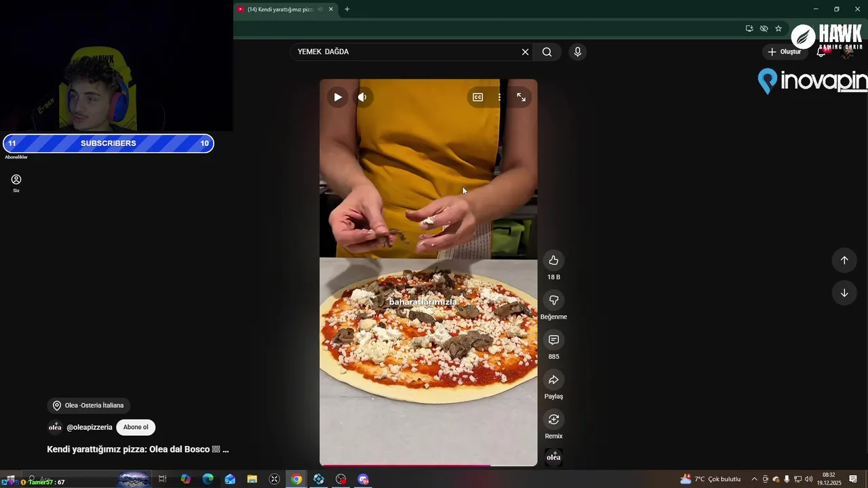Screen dimensions: 868x488
Task: Open a new browser tab
Action: tap(347, 9)
